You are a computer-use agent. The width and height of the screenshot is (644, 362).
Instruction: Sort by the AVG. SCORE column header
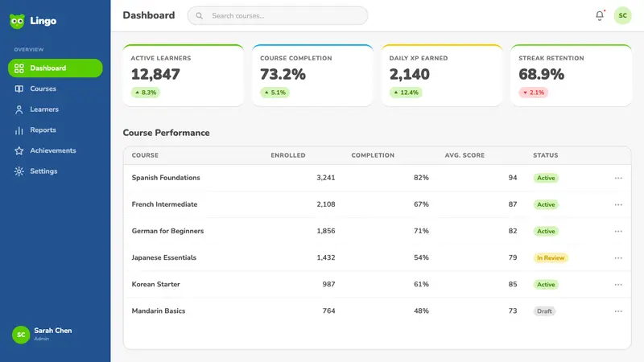(464, 155)
